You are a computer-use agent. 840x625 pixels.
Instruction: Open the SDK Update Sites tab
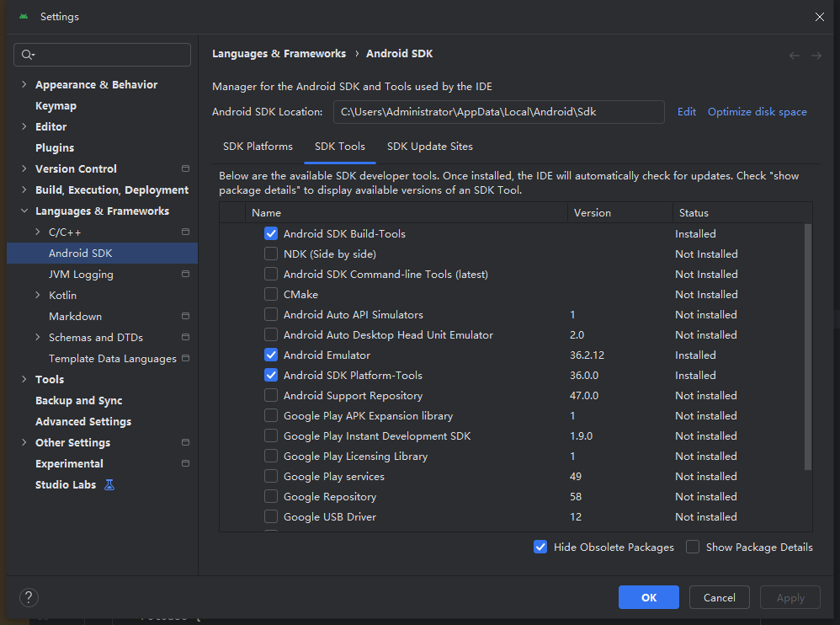429,147
